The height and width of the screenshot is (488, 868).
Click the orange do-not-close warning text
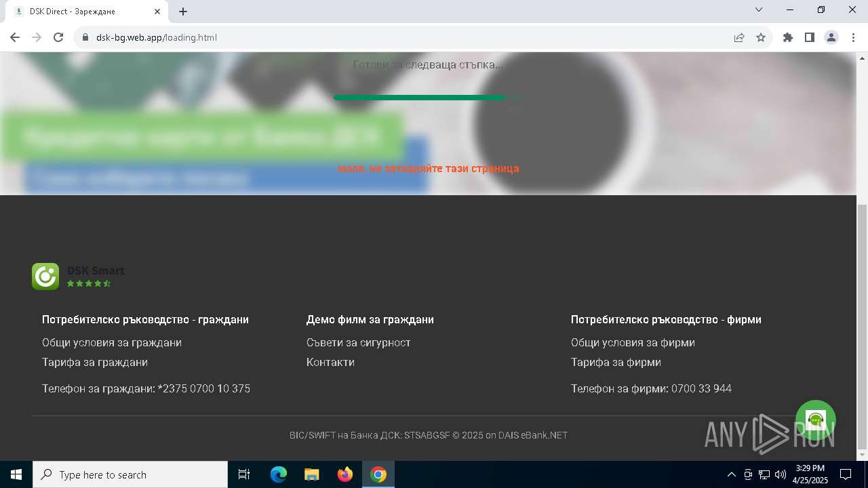428,168
